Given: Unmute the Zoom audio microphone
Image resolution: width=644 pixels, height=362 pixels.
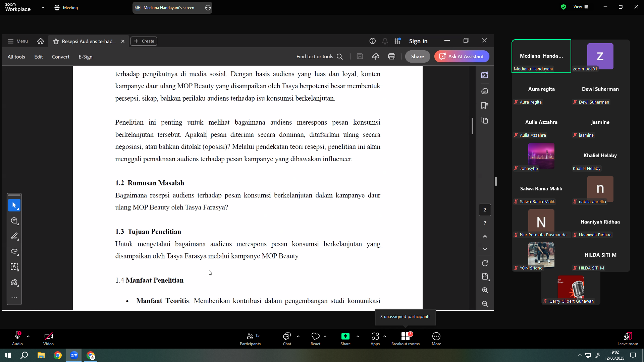Looking at the screenshot, I should [x=17, y=339].
